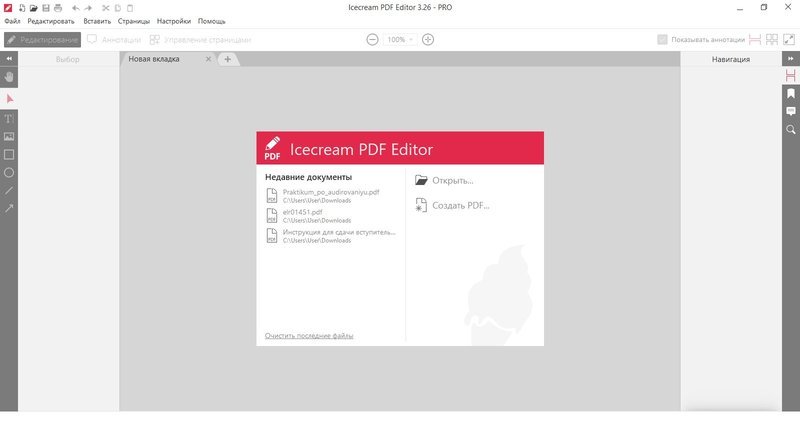Click Создать PDF... option
The width and height of the screenshot is (800, 425).
coord(452,205)
